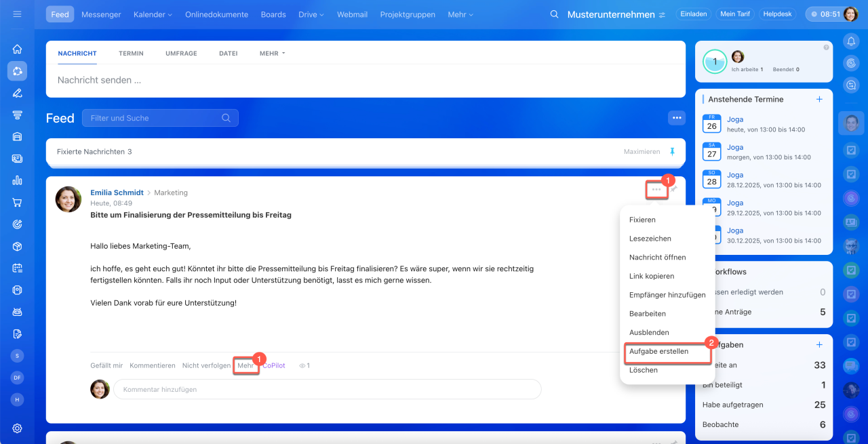Expand the Drive dropdown in top navigation
Screen dimensions: 868x444
(x=311, y=14)
